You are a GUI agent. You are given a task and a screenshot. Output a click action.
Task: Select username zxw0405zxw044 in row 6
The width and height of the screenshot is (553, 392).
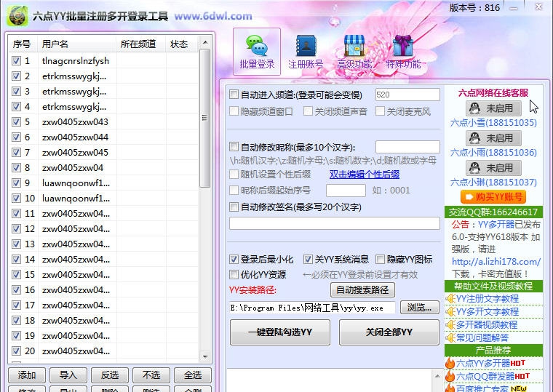(75, 137)
